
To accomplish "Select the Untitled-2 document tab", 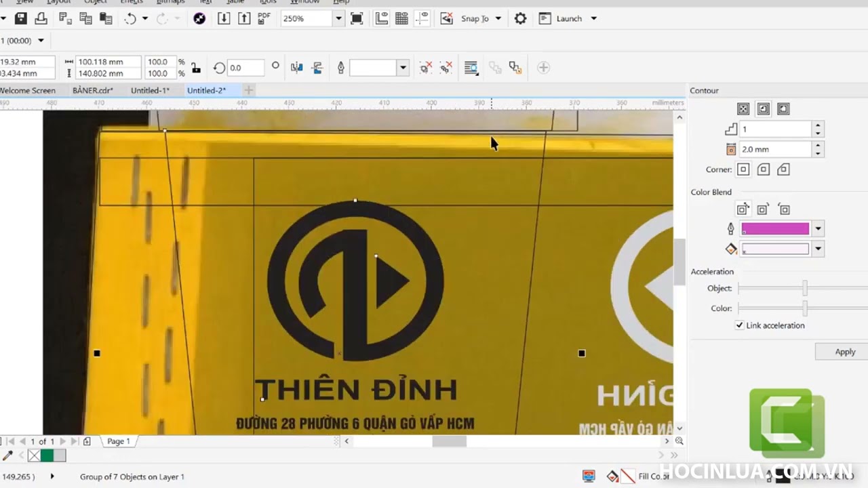I will tap(206, 90).
